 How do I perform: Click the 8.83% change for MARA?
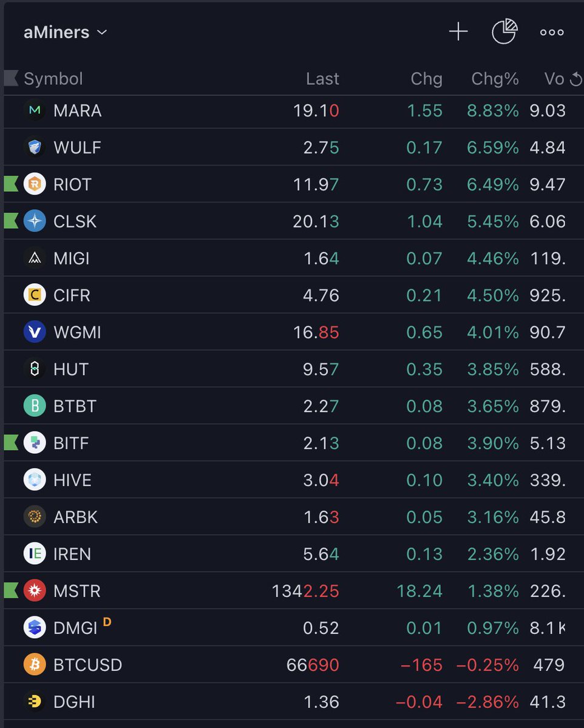pyautogui.click(x=492, y=111)
